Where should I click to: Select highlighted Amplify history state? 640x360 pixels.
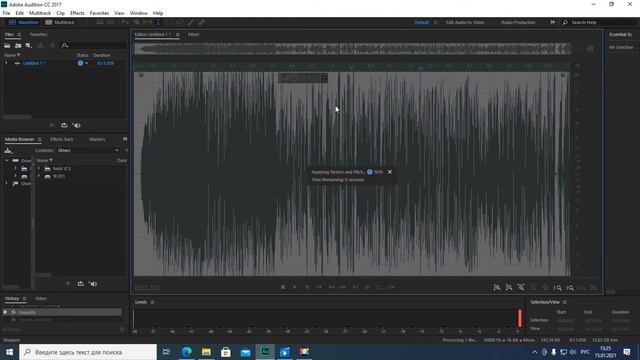(63, 312)
